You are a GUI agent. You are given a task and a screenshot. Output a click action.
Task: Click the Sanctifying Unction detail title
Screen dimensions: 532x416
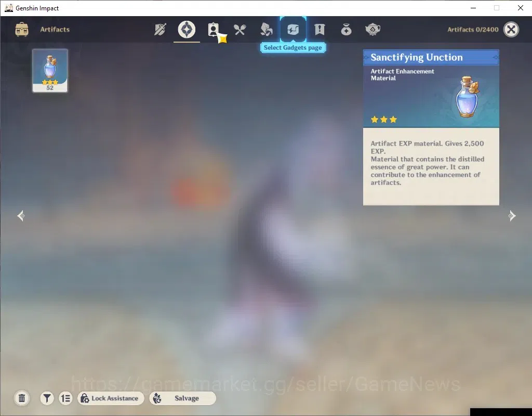416,57
